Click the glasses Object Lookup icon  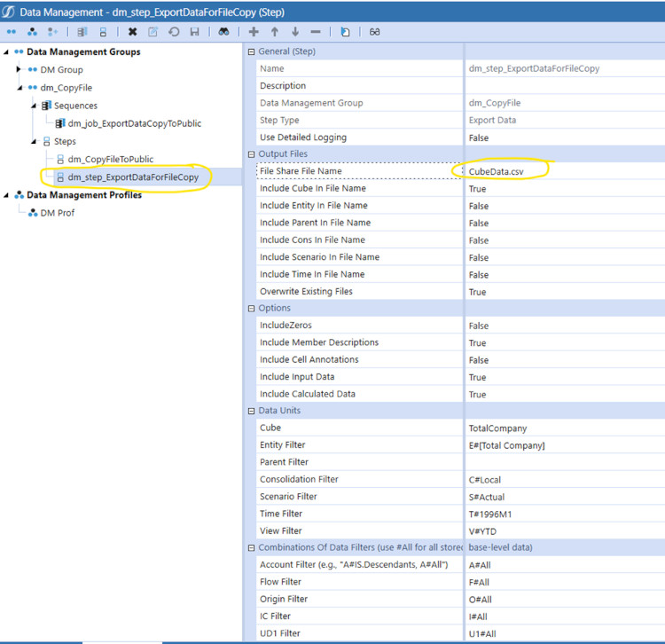[374, 32]
